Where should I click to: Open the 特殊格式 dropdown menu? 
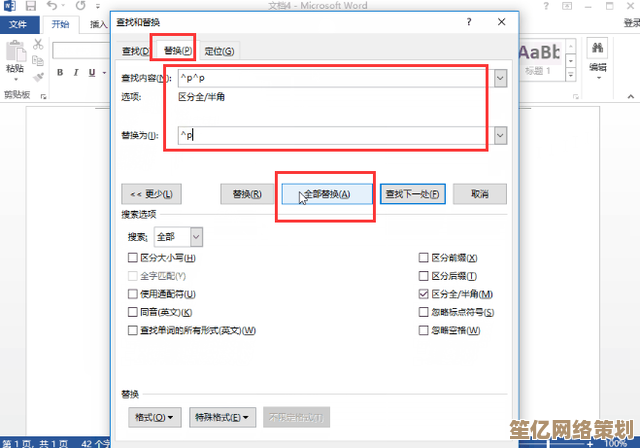pos(222,417)
